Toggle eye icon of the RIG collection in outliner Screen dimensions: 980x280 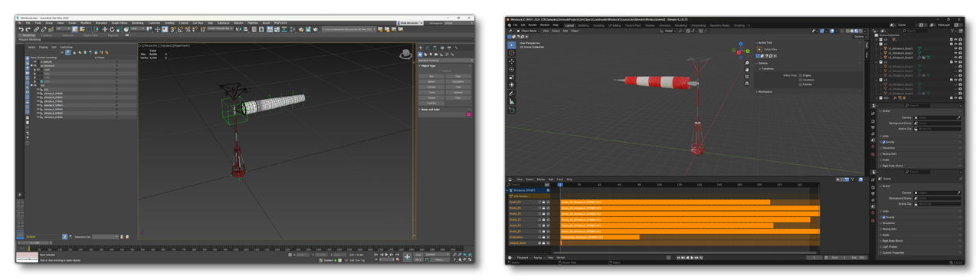[955, 98]
